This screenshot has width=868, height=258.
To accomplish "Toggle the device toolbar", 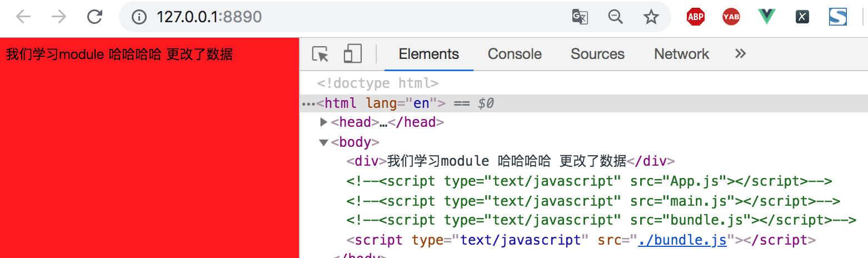I will (352, 54).
